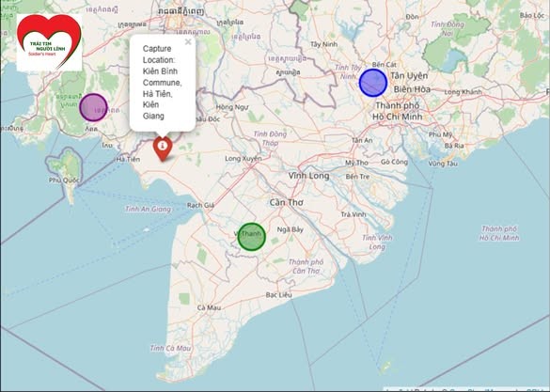Select the purple circle marker in Cambodia

click(x=93, y=107)
